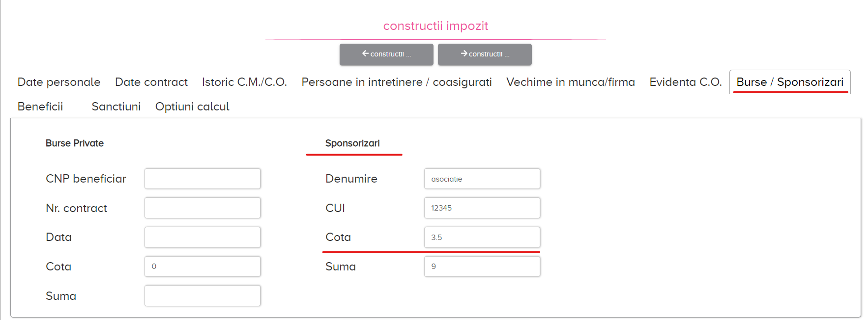Switch to the Evidenta C.O. tab
The height and width of the screenshot is (320, 868).
[686, 82]
